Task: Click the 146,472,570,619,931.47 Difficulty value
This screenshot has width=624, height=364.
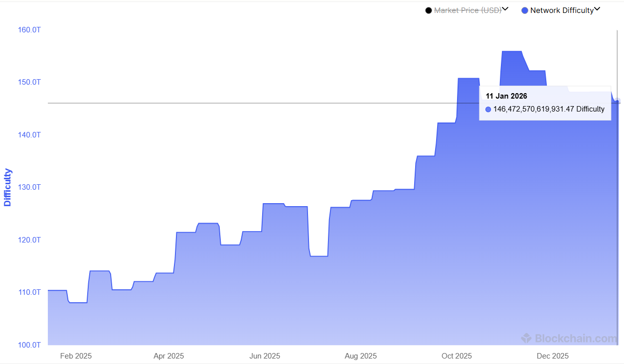Action: click(x=548, y=109)
